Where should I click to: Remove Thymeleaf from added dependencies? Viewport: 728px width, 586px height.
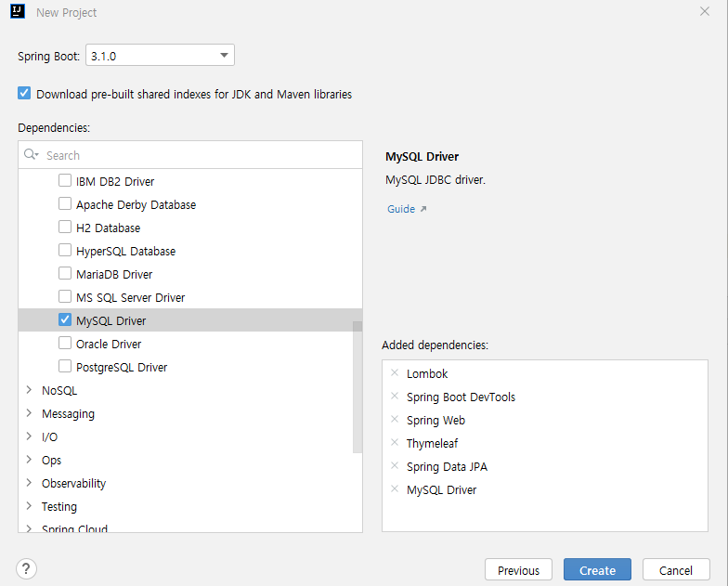pos(395,442)
